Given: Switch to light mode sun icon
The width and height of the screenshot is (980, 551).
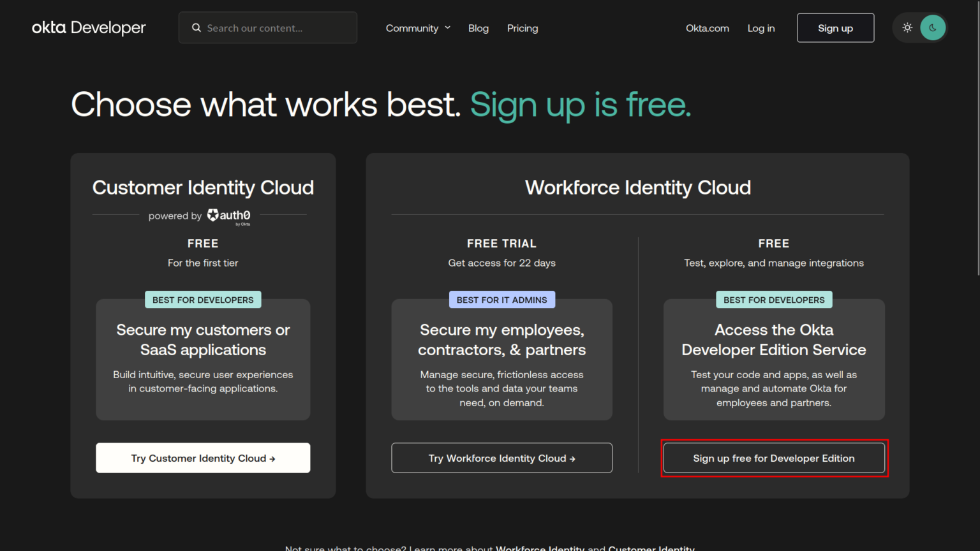Looking at the screenshot, I should pyautogui.click(x=907, y=28).
